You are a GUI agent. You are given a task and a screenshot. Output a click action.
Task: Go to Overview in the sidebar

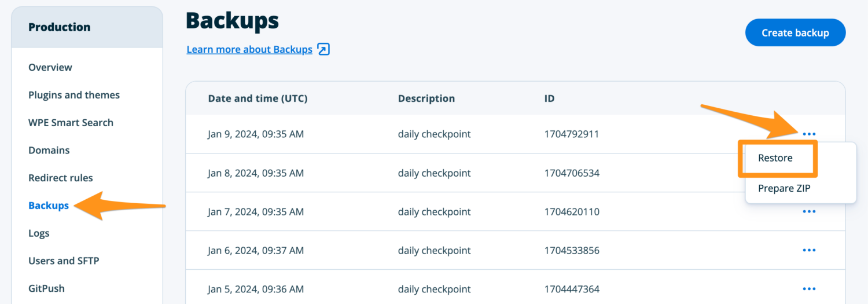pos(50,67)
